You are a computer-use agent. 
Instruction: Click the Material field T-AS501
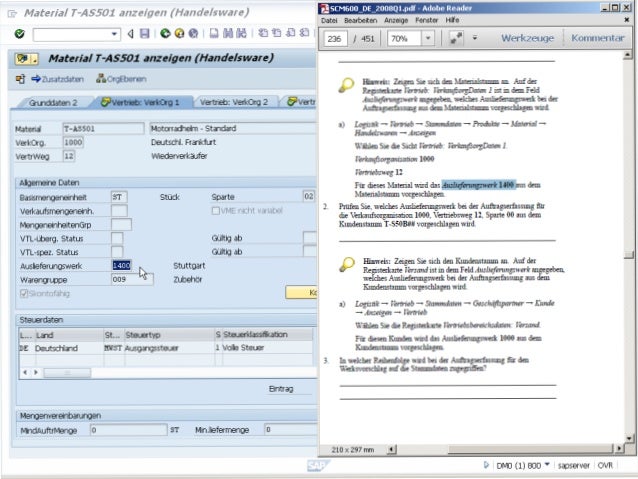[103, 129]
